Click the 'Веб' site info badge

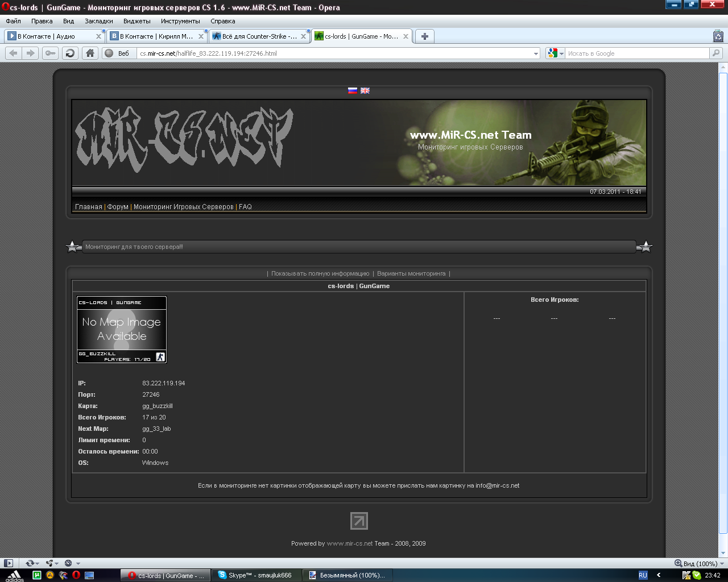[118, 53]
